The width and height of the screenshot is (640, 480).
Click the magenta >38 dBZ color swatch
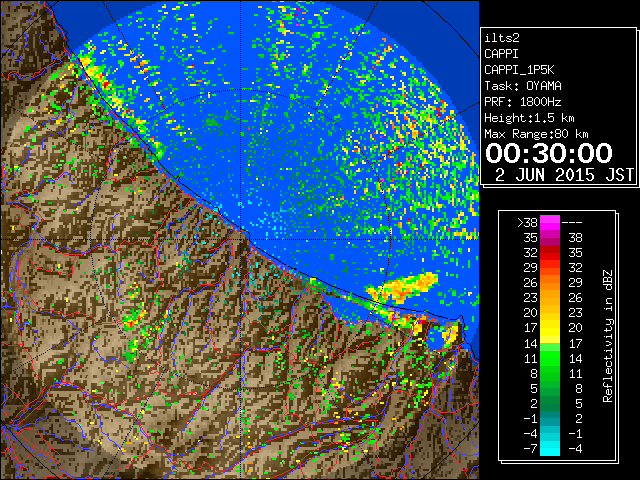point(550,223)
